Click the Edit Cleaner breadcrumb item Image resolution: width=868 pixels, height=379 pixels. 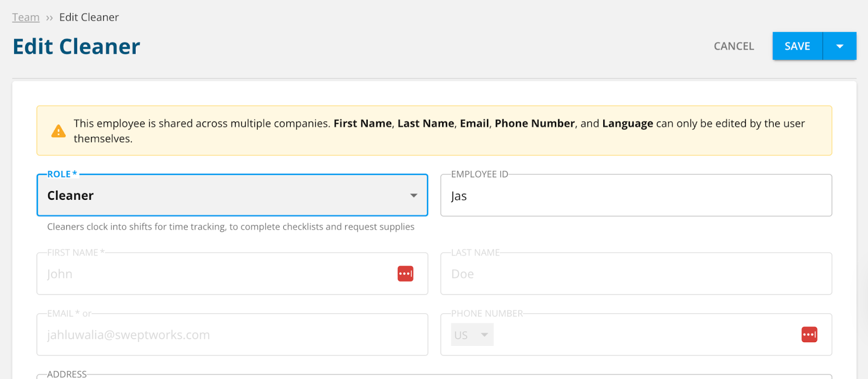(x=89, y=17)
